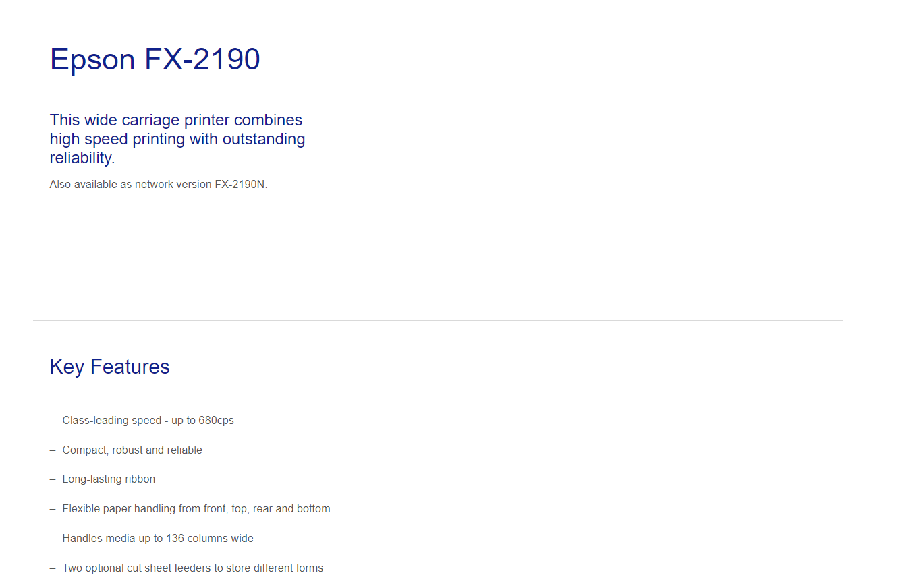Select the 'Compact, robust and reliable' item

[132, 450]
